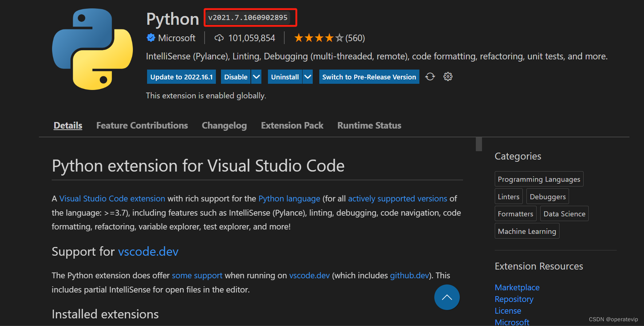Click the Uninstall button

(x=285, y=77)
